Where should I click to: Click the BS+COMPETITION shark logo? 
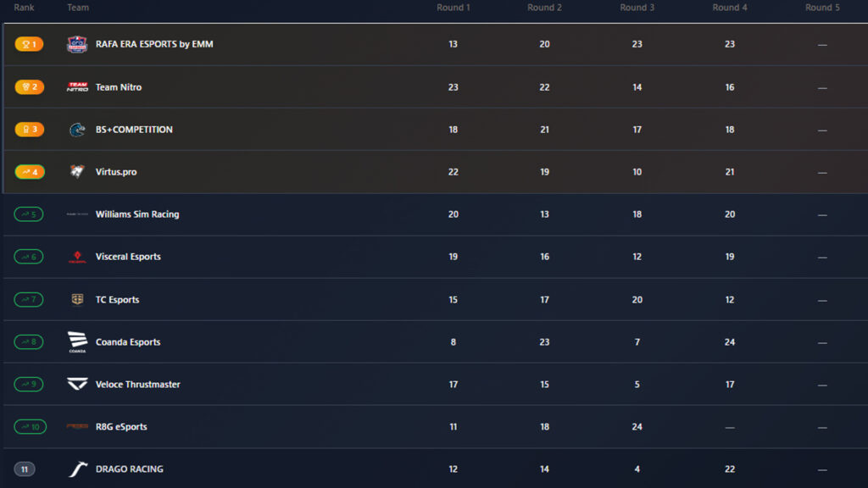[76, 129]
